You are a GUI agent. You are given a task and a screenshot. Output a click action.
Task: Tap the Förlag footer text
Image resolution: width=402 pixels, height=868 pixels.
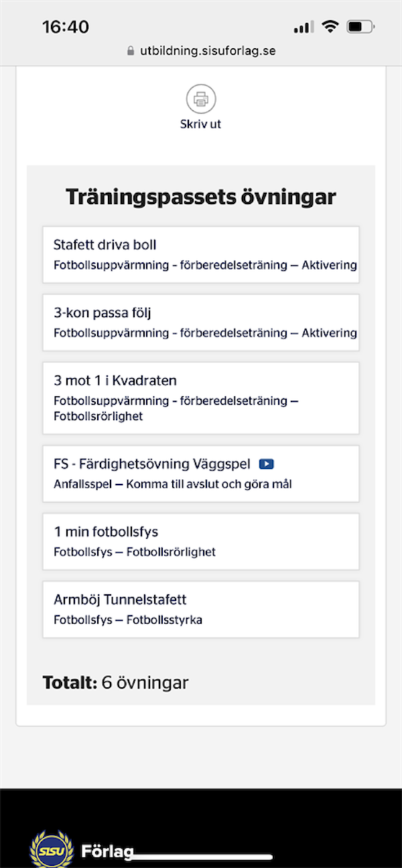(107, 852)
